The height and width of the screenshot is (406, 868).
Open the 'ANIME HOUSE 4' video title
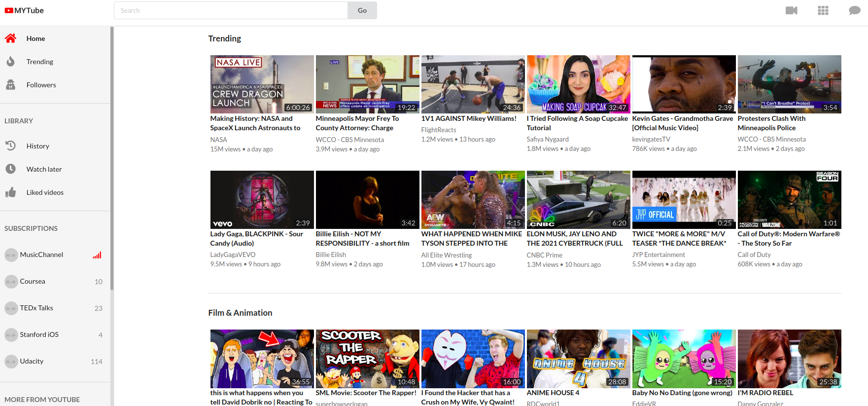(553, 393)
